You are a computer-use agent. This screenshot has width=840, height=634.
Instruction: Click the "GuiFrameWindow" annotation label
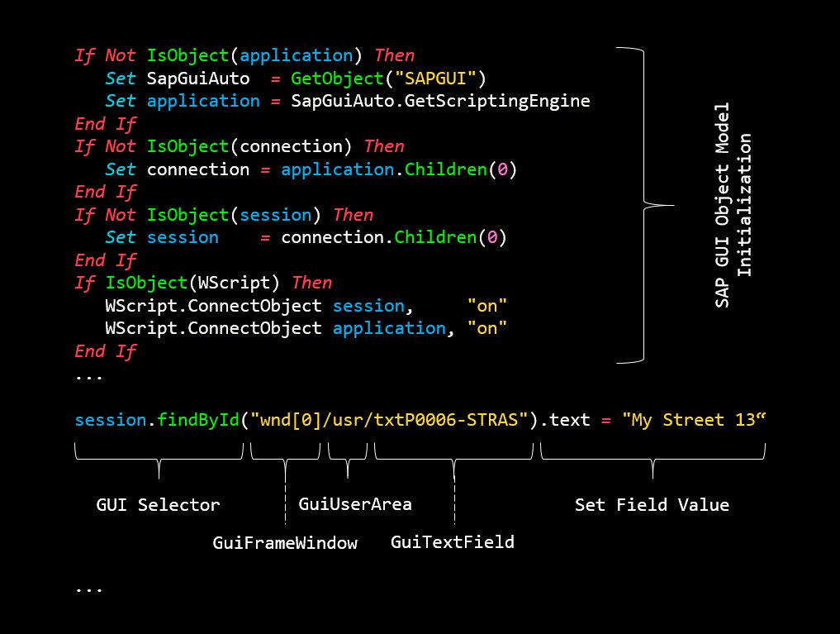coord(285,543)
